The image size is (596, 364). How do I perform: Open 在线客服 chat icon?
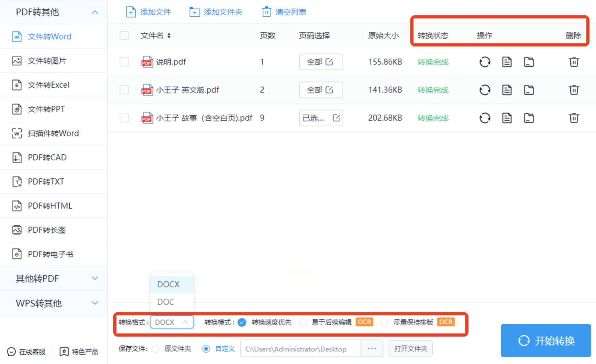pyautogui.click(x=11, y=352)
